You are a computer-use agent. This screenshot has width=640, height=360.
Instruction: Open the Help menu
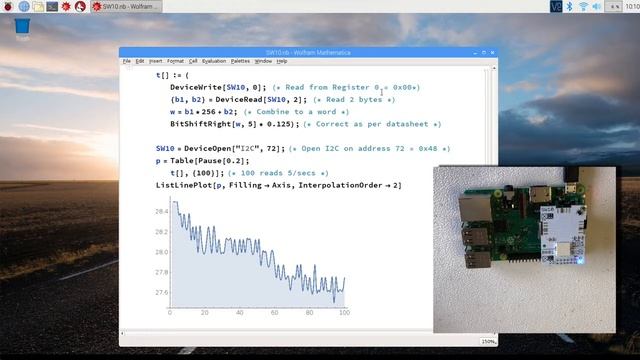click(282, 61)
